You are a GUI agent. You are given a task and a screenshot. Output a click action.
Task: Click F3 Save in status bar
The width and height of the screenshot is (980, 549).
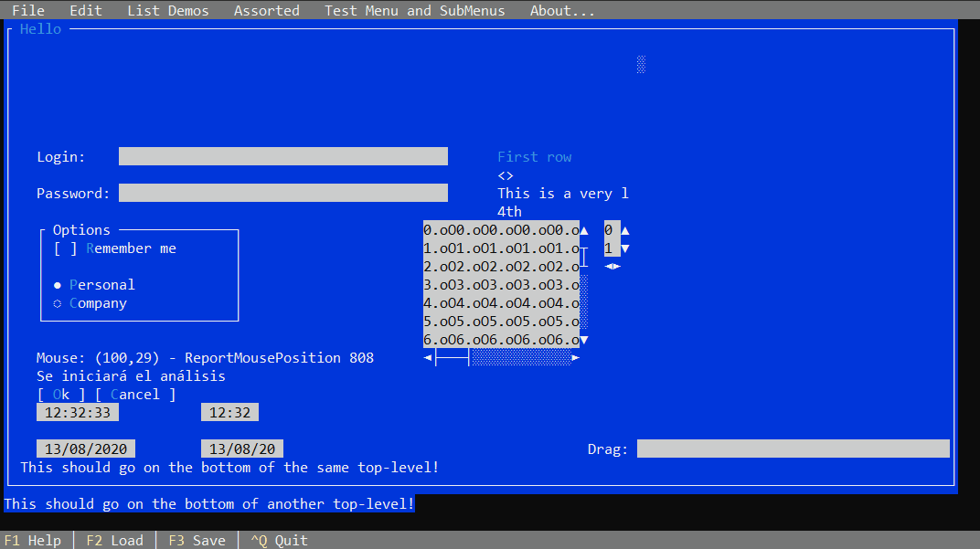click(x=197, y=540)
